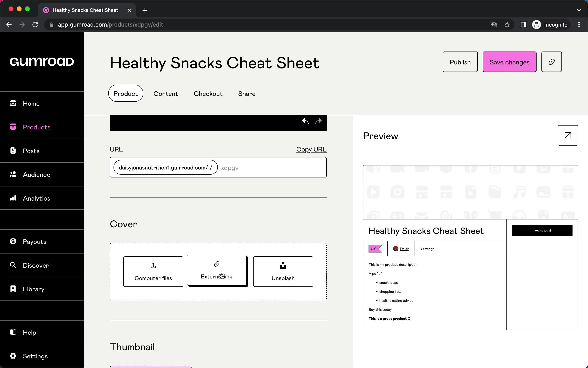
Task: Expand the tab search chevron
Action: (x=579, y=10)
